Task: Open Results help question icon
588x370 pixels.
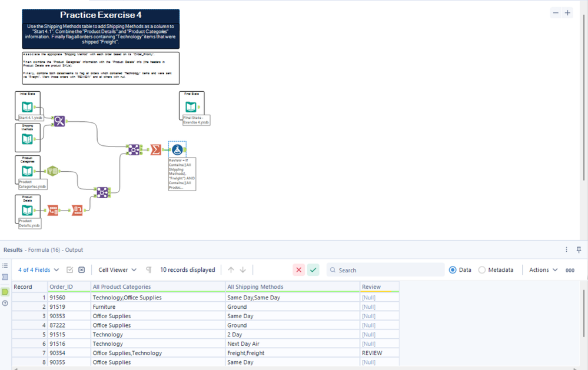Action: tap(5, 304)
